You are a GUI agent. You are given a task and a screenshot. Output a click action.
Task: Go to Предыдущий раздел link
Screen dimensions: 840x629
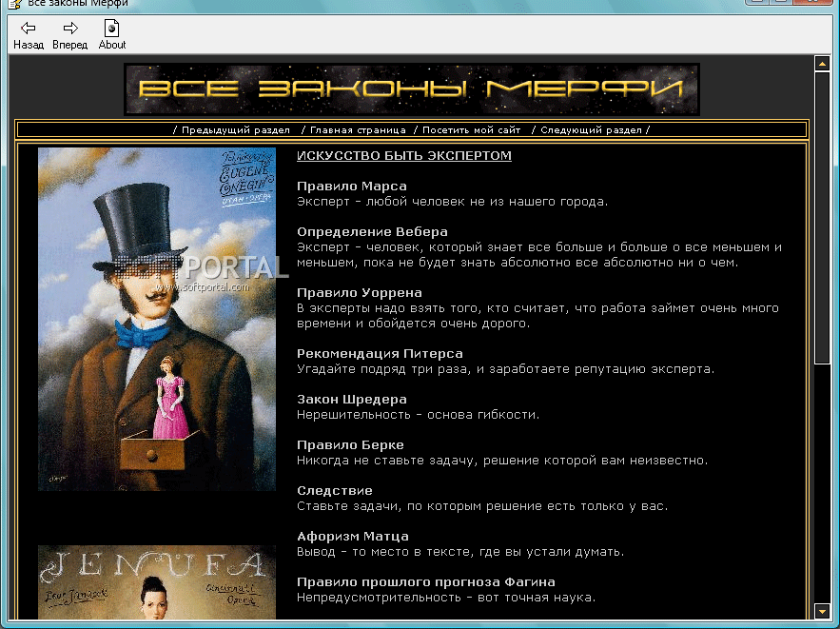[x=235, y=130]
